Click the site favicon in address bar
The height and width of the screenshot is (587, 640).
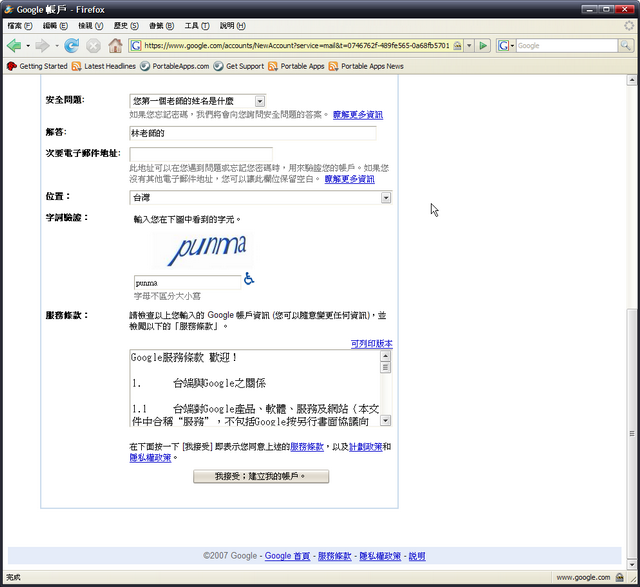[136, 46]
